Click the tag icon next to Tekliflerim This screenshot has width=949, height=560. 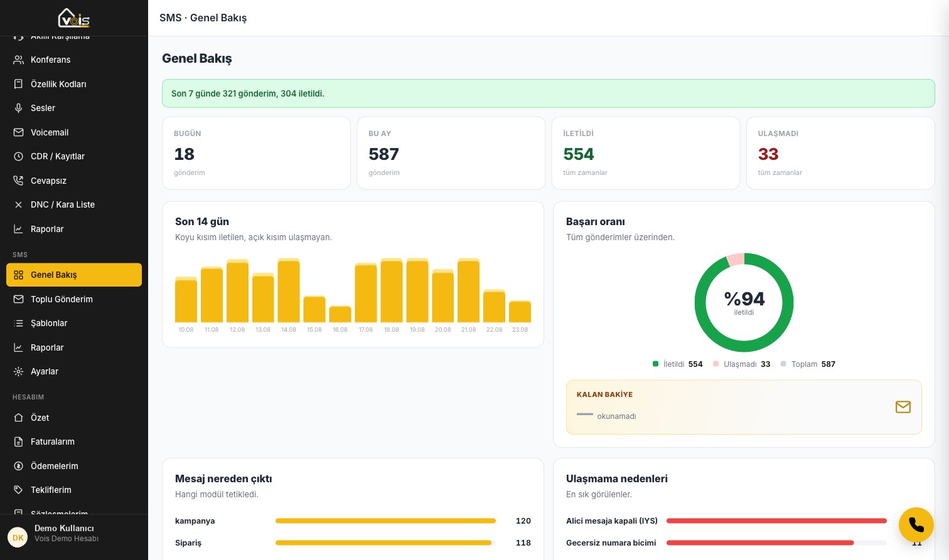pos(18,490)
